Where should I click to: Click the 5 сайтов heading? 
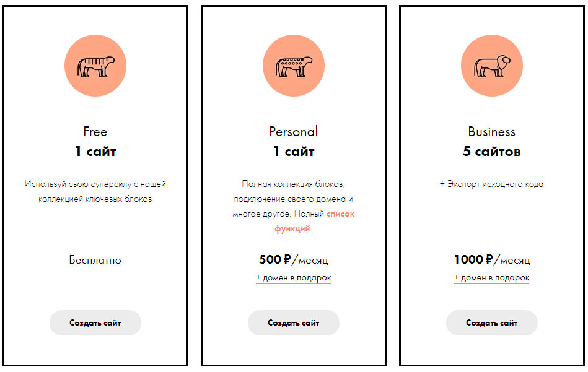click(x=491, y=152)
